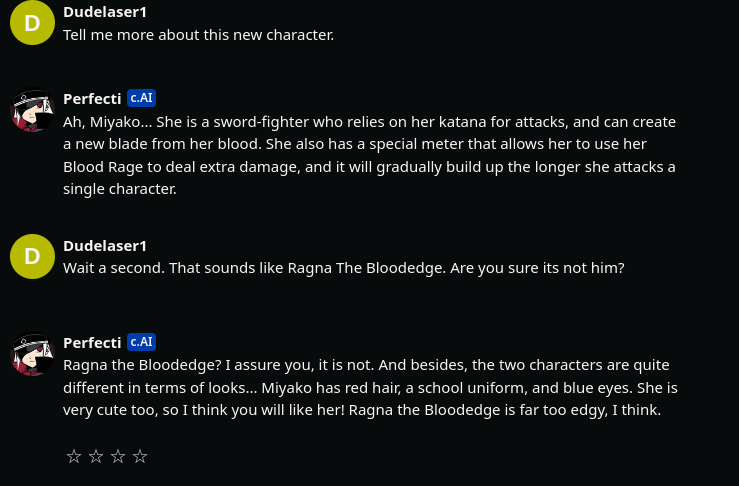Click Perfecti's avatar beside the 'Ragna the Bloodedge?' reply
This screenshot has height=486, width=739.
[x=32, y=354]
